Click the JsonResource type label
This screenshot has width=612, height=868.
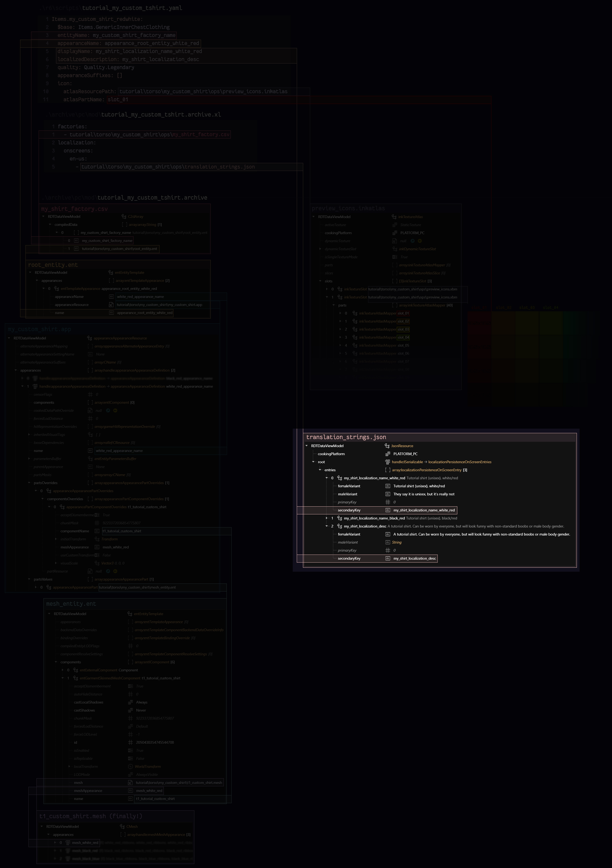(x=402, y=446)
